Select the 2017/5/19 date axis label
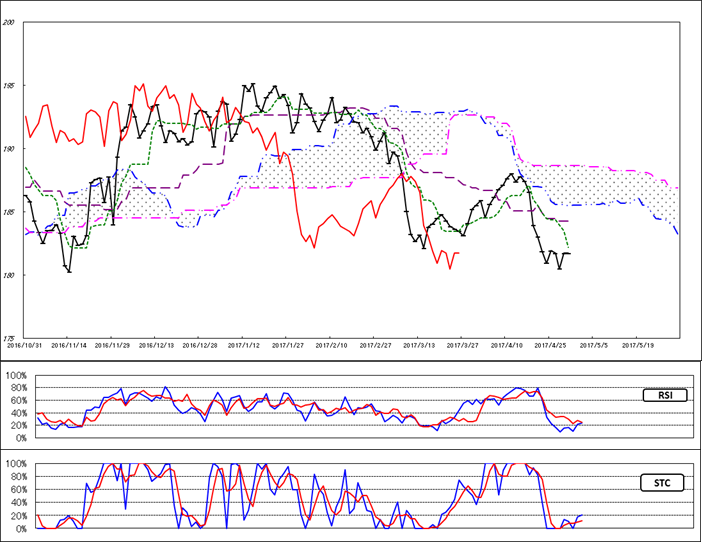702x542 pixels. [640, 344]
